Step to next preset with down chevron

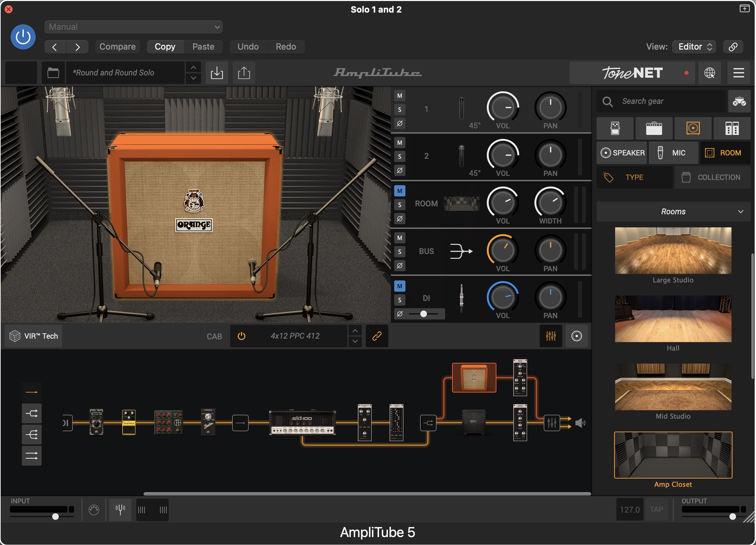193,78
